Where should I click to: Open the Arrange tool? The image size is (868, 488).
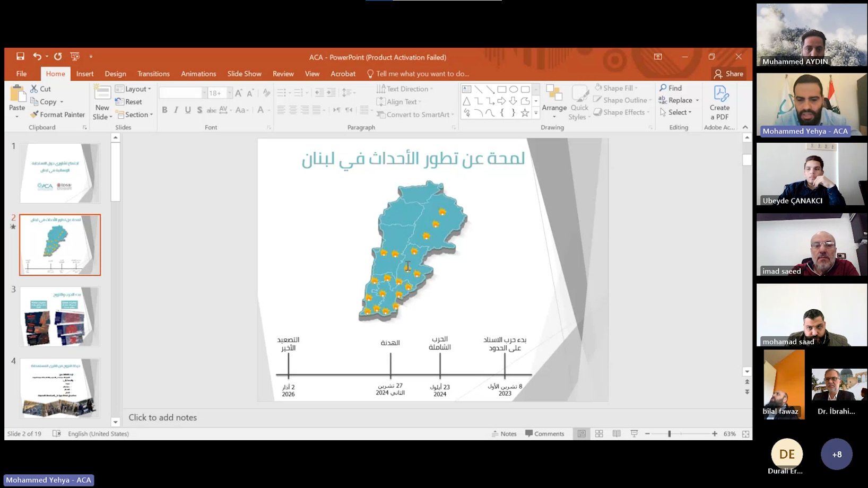click(554, 101)
